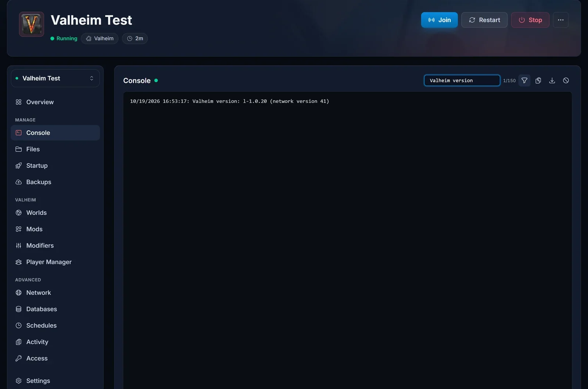Toggle the console filter funnel icon

pyautogui.click(x=524, y=80)
